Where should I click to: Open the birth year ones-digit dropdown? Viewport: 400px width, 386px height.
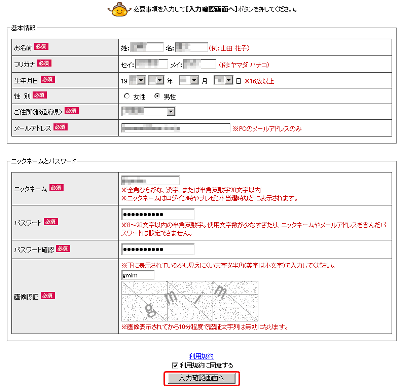tap(156, 80)
